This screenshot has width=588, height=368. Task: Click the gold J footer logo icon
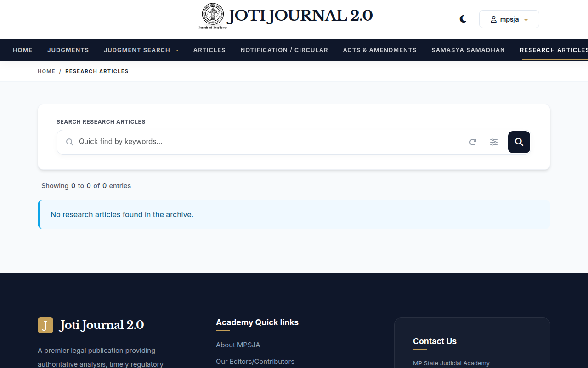pos(45,325)
